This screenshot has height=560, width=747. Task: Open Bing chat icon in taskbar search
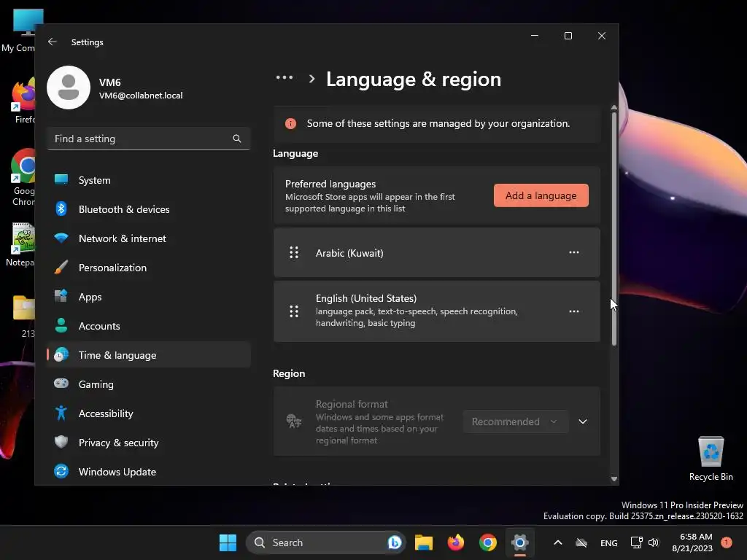tap(395, 542)
